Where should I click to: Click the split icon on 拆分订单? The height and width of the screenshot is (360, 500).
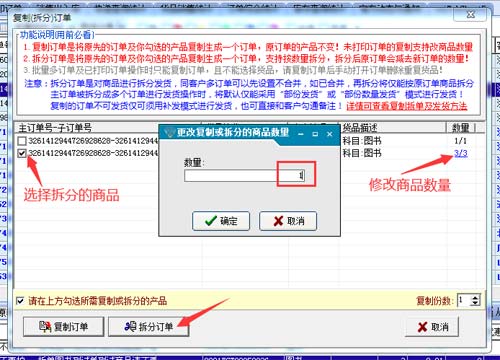click(x=130, y=326)
